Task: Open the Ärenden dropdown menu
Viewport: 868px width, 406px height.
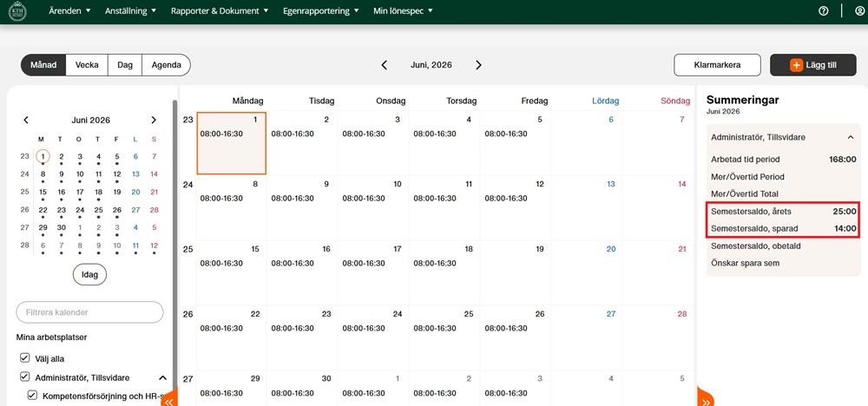Action: coord(69,11)
